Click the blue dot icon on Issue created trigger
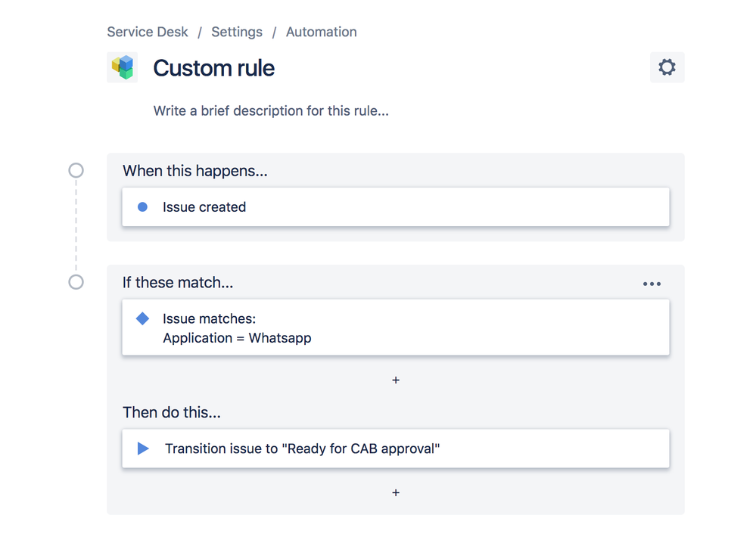 [143, 206]
